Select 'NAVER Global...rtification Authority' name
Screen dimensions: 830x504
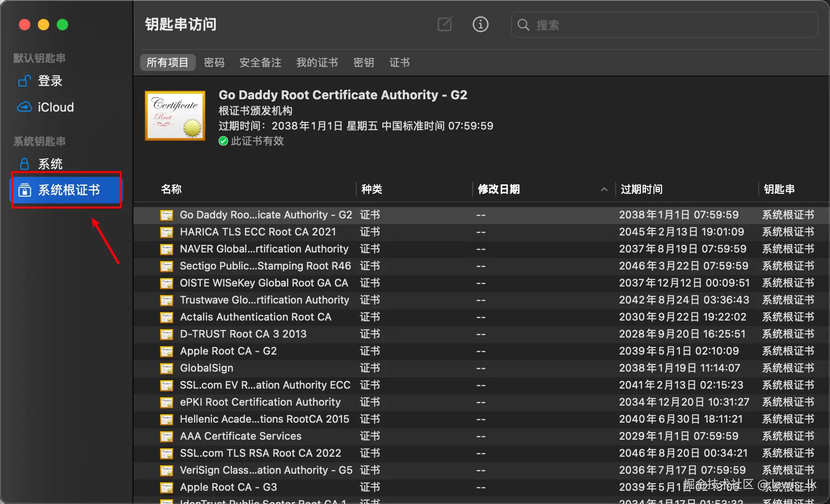[264, 249]
